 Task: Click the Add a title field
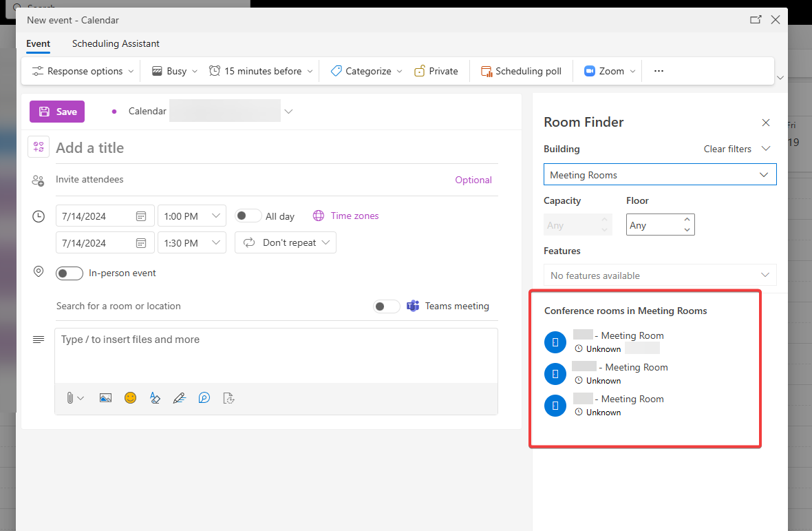pyautogui.click(x=277, y=148)
